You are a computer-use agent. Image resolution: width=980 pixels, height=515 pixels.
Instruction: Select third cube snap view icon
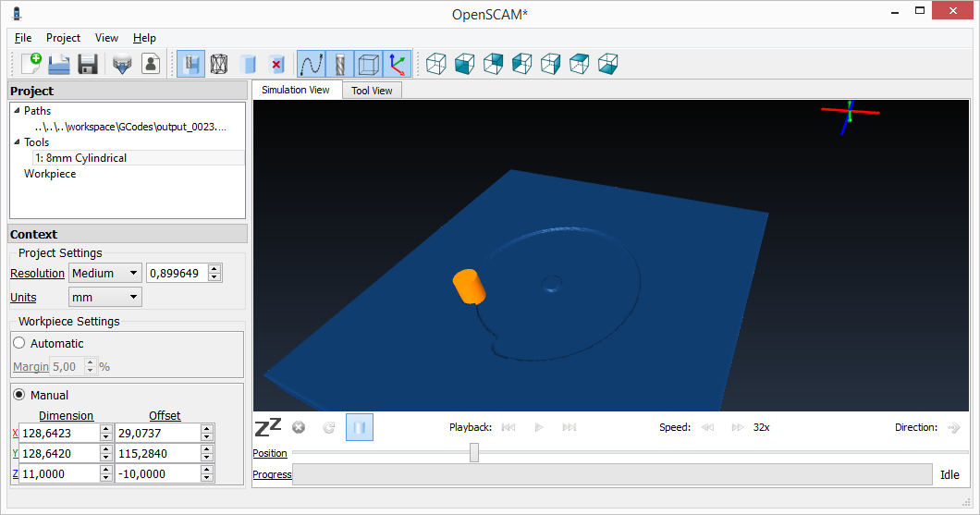[x=493, y=64]
